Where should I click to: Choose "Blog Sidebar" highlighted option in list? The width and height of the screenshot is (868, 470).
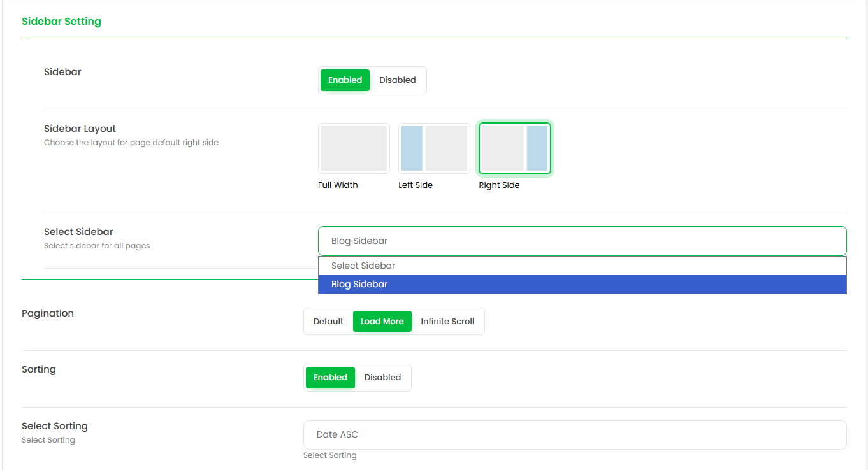582,285
